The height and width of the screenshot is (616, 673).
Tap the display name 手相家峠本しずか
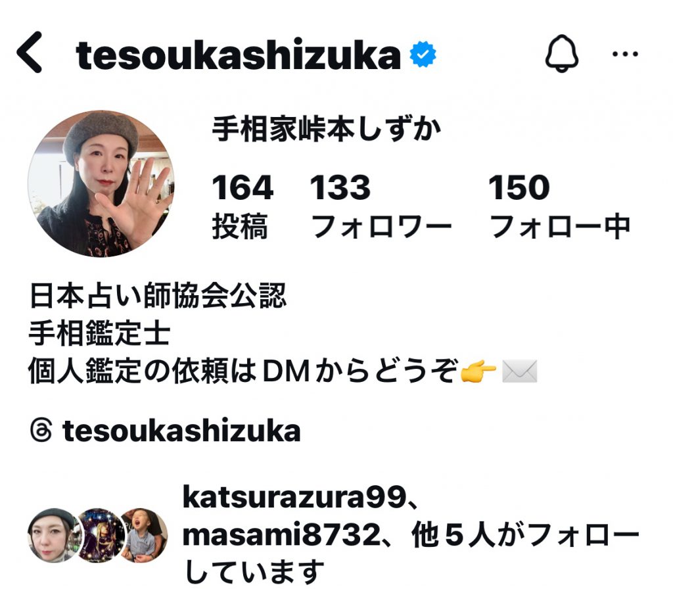pos(327,129)
